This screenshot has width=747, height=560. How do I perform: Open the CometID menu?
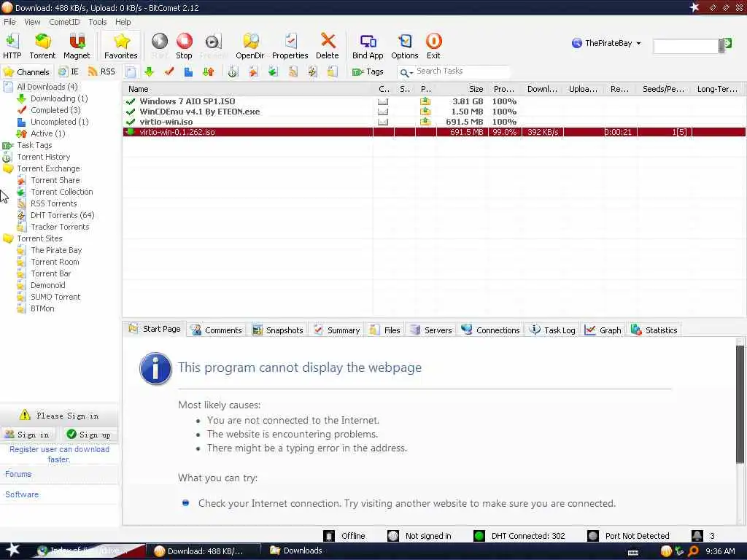coord(64,22)
